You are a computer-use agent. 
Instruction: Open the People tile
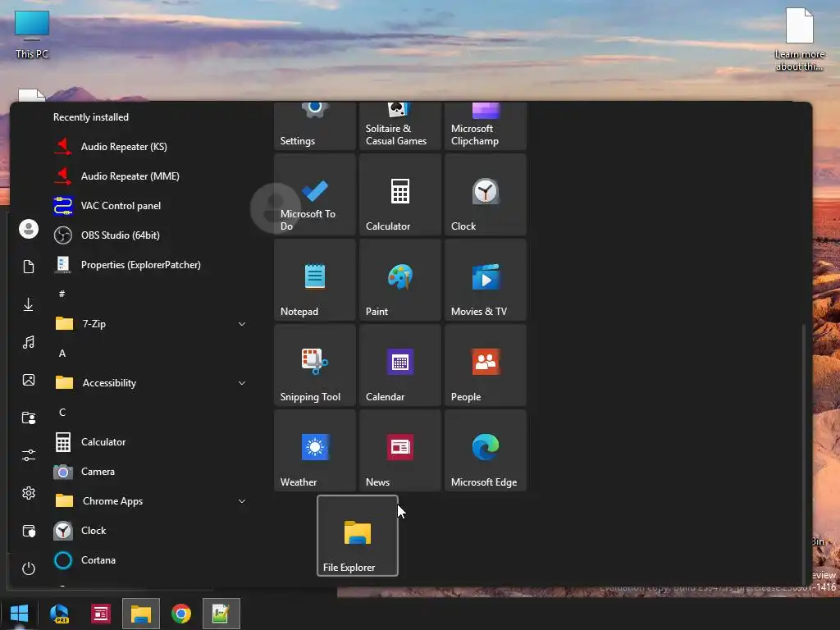click(x=486, y=365)
